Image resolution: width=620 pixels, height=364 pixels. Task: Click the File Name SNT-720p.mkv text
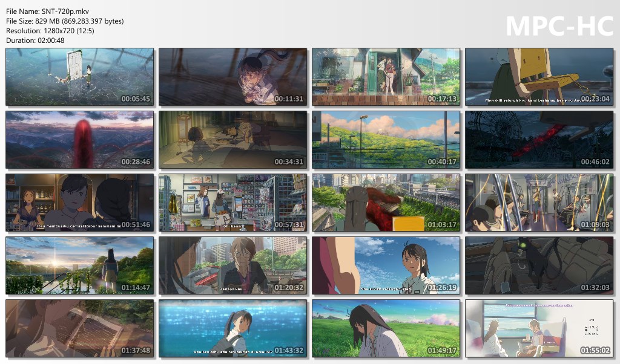44,11
